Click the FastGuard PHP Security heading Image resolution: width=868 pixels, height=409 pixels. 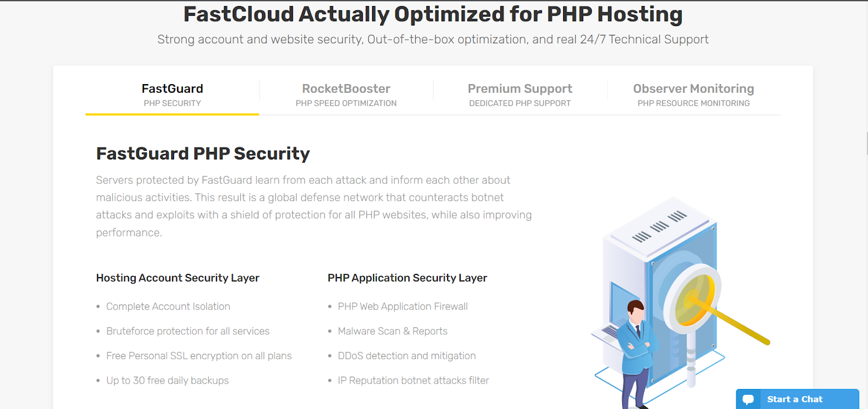click(203, 154)
